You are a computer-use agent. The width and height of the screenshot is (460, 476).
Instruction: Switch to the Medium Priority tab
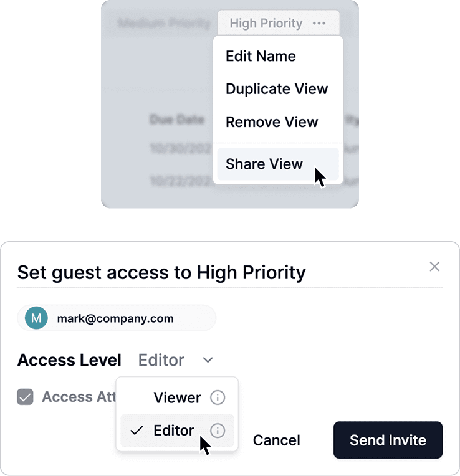tap(165, 24)
